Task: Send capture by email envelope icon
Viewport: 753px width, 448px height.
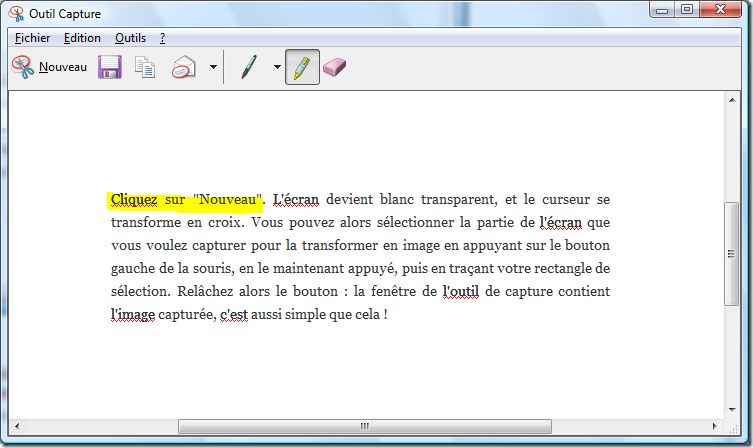Action: 183,67
